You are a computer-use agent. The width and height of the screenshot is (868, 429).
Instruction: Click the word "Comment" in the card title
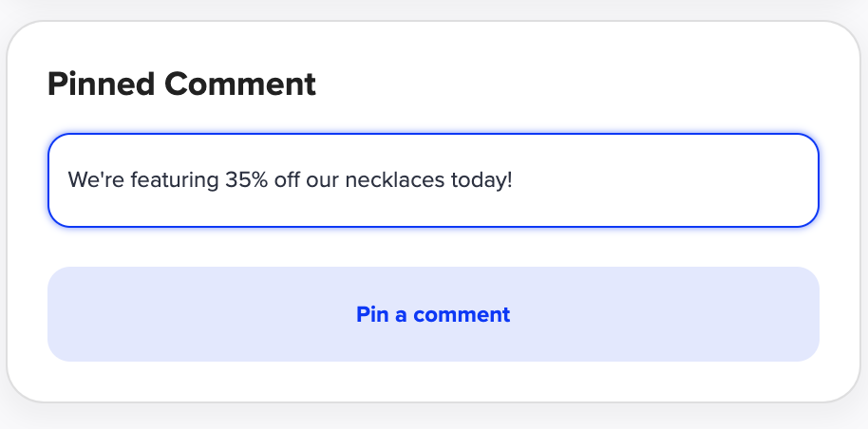click(x=239, y=84)
